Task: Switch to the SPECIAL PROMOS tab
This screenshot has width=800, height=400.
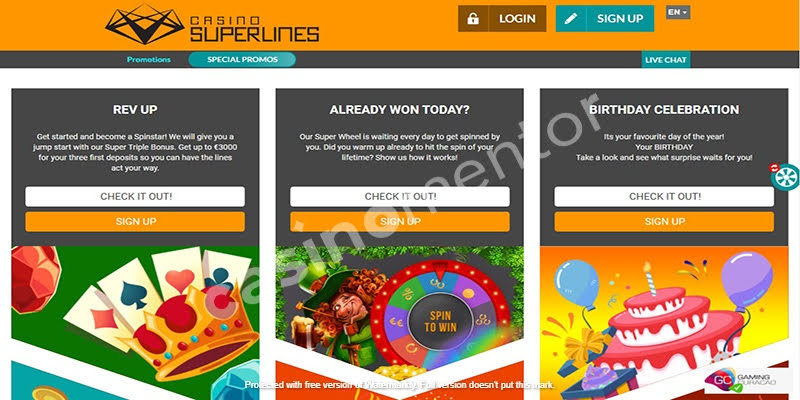Action: [242, 60]
